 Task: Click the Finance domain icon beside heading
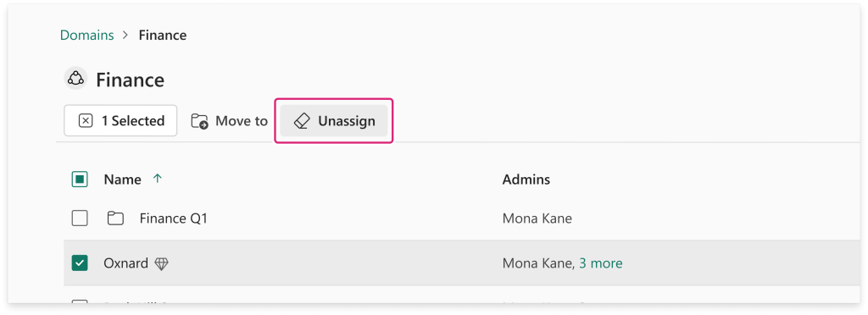(x=75, y=79)
